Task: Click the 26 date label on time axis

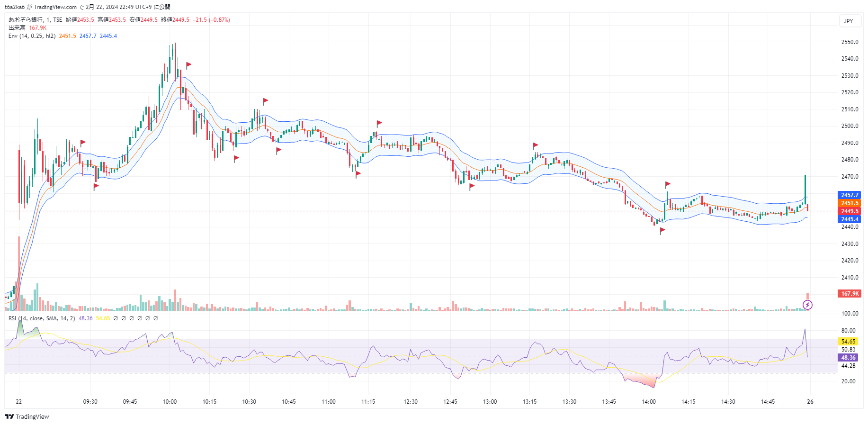Action: tap(810, 402)
